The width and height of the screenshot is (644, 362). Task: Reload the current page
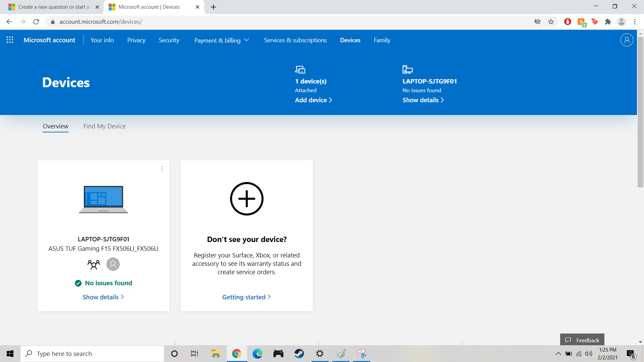click(36, 22)
